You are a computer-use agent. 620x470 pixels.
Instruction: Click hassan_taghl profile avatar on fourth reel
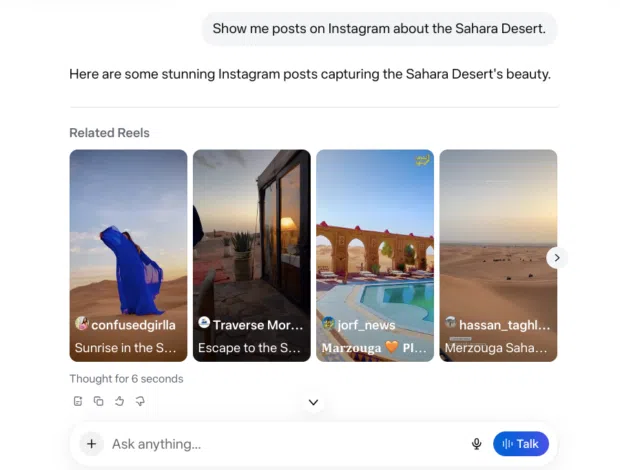(450, 323)
